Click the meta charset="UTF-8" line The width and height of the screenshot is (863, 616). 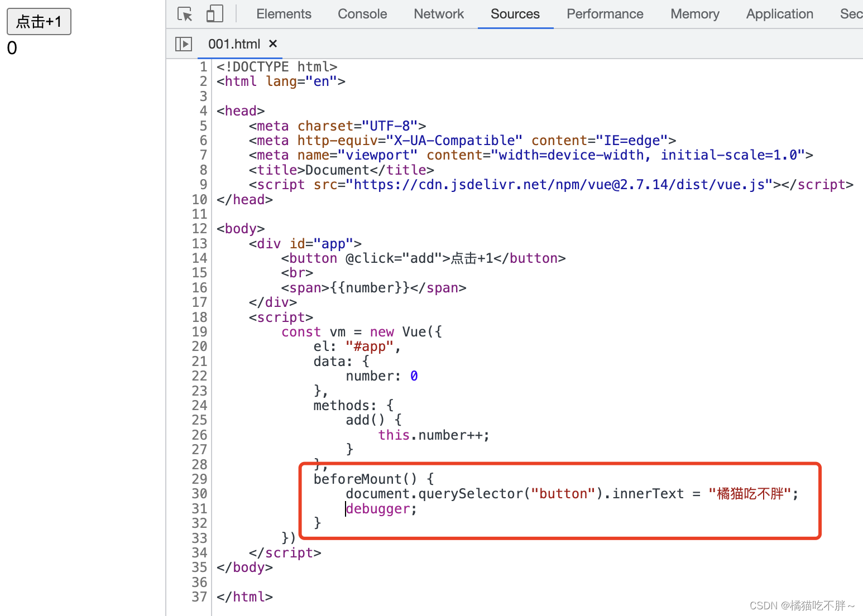click(x=337, y=126)
